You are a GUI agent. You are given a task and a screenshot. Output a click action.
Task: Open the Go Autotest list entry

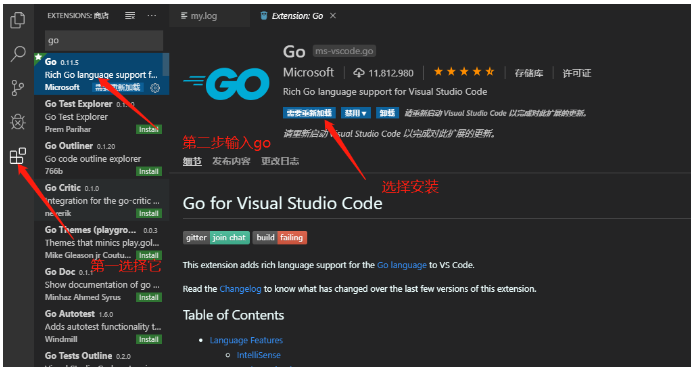click(x=101, y=326)
